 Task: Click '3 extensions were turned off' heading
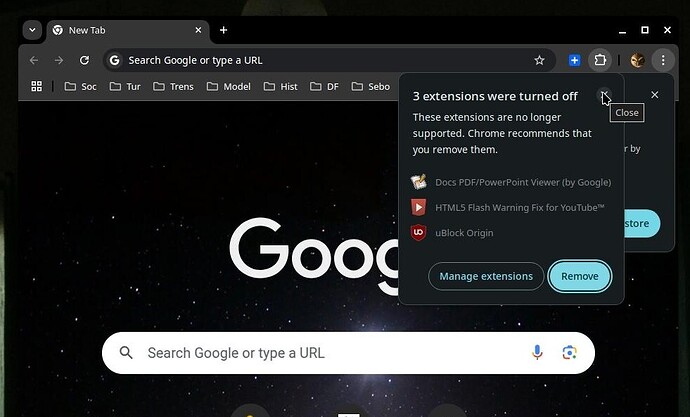[495, 96]
